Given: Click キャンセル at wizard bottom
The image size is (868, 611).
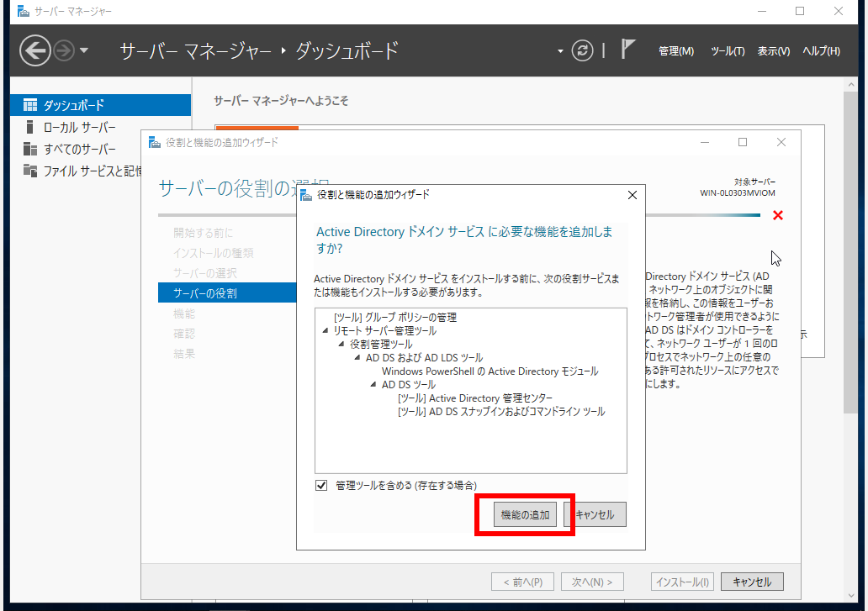Looking at the screenshot, I should 752,582.
